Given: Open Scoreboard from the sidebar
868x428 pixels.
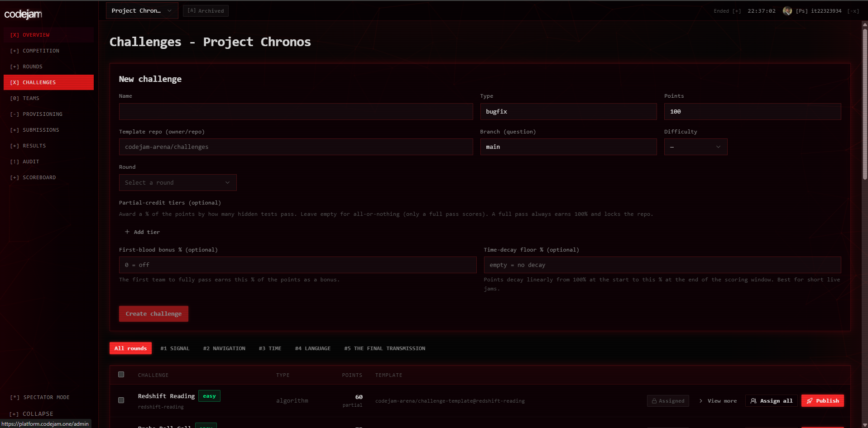Looking at the screenshot, I should tap(48, 177).
